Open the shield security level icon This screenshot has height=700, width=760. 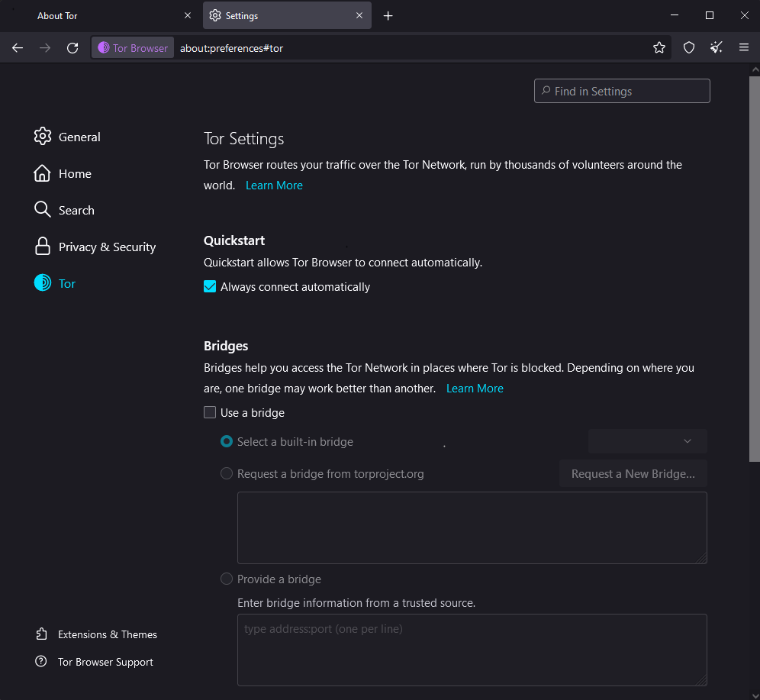pos(689,48)
